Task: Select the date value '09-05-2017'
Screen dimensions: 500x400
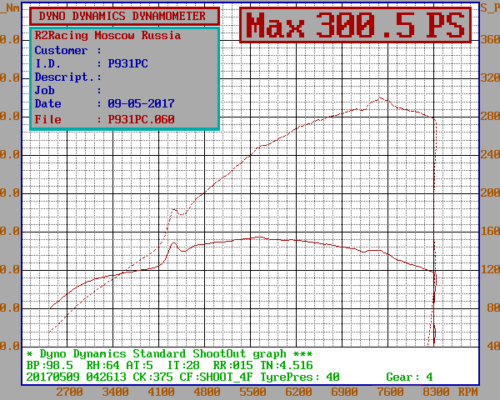Action: (141, 104)
